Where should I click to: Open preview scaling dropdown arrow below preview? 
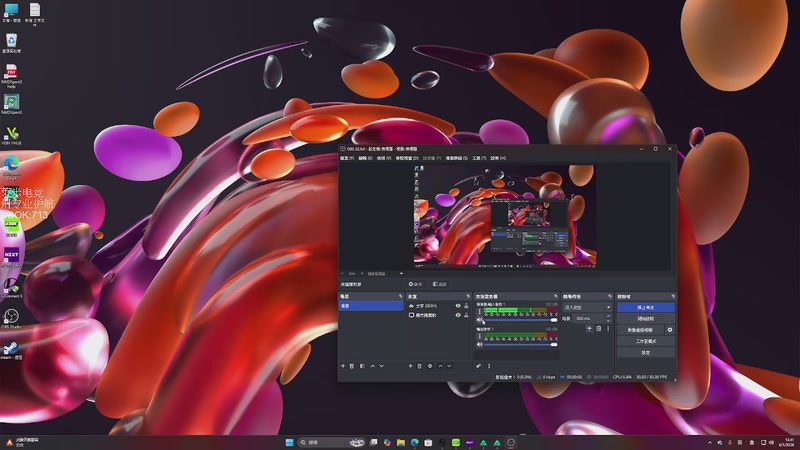[401, 273]
